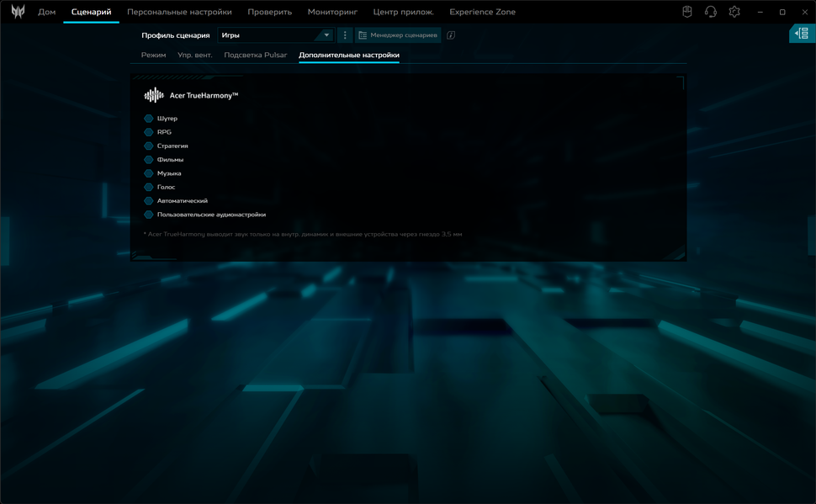Select the Шутер audio mode

click(x=161, y=118)
